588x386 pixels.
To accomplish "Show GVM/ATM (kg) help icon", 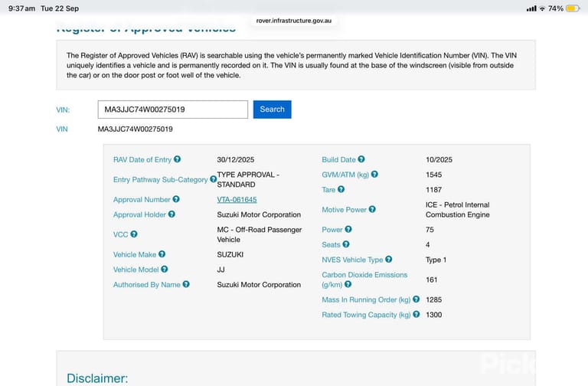I will [374, 174].
